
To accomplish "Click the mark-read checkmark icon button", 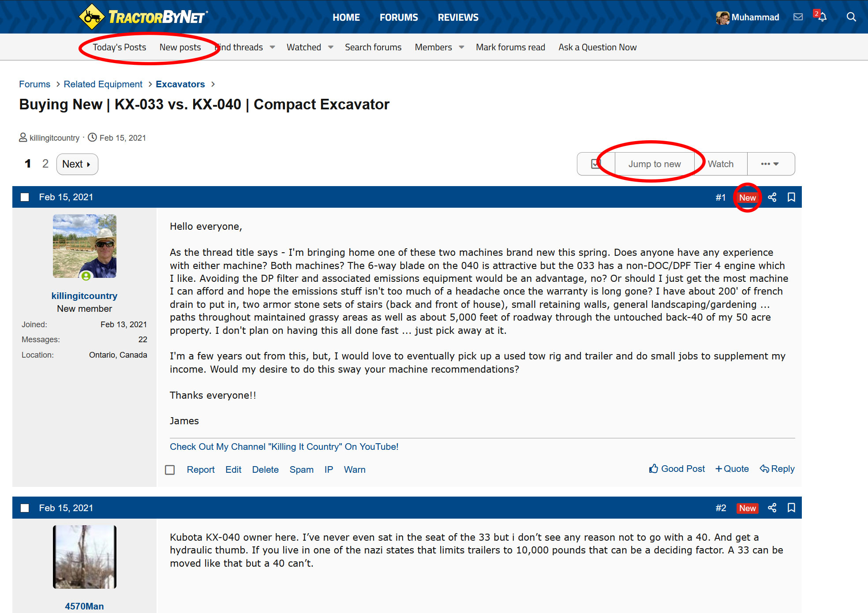I will coord(596,164).
